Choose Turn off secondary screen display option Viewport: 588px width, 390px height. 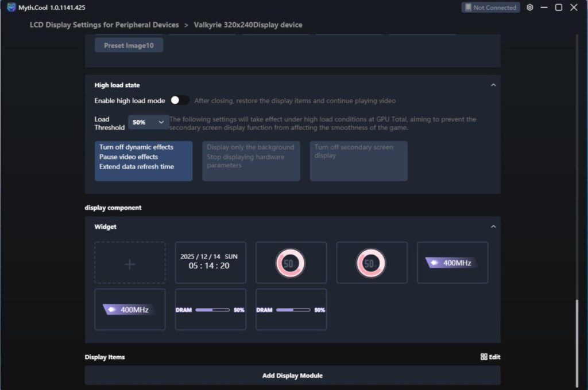click(358, 161)
